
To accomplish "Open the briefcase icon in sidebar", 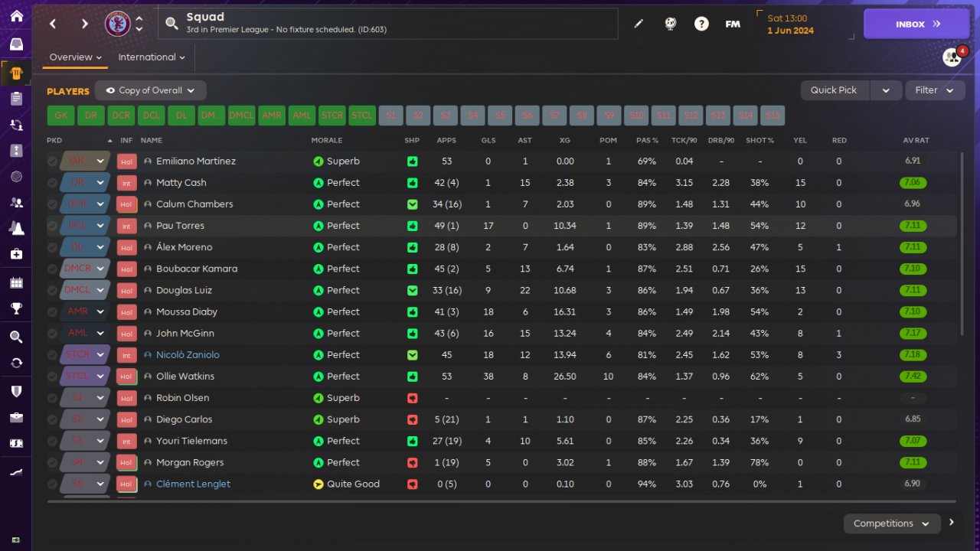I will click(16, 417).
